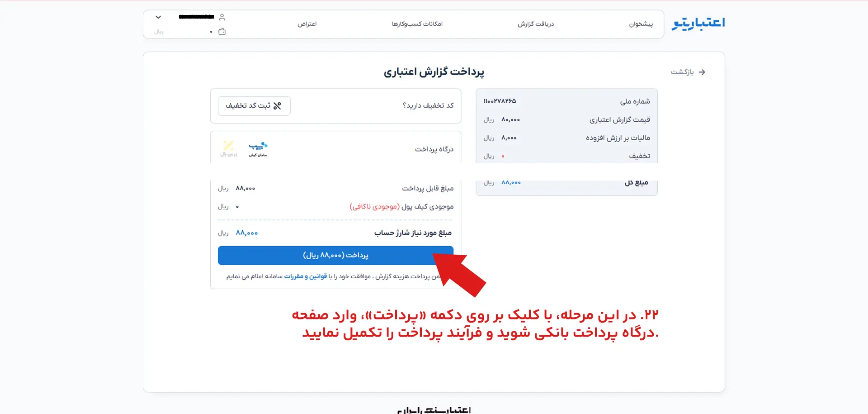This screenshot has height=414, width=868.
Task: Open the قوانین و مقررات link
Action: coord(306,276)
